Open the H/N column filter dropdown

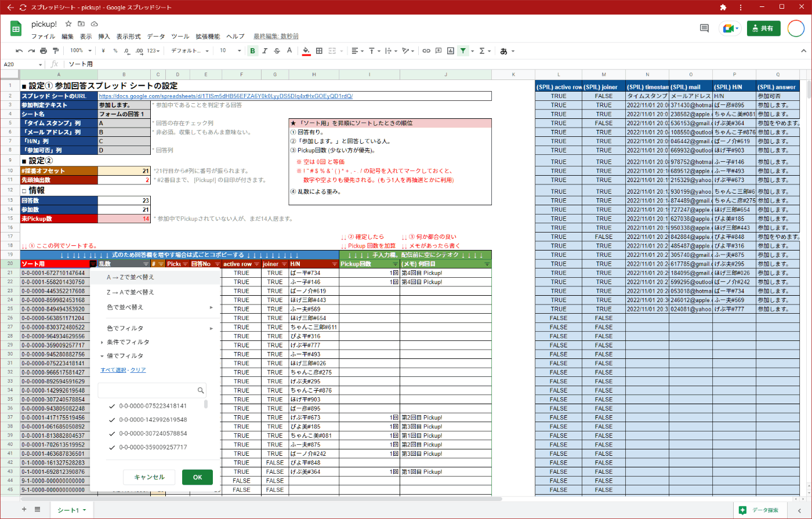(x=334, y=264)
